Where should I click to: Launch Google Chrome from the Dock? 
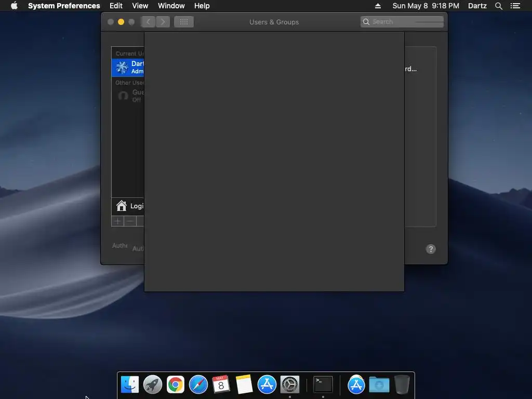pos(176,384)
